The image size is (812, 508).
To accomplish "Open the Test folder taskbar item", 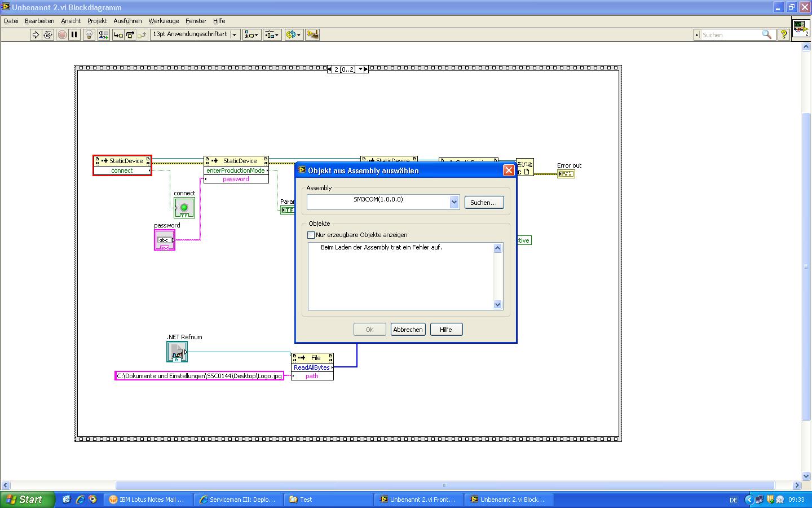I will click(329, 500).
